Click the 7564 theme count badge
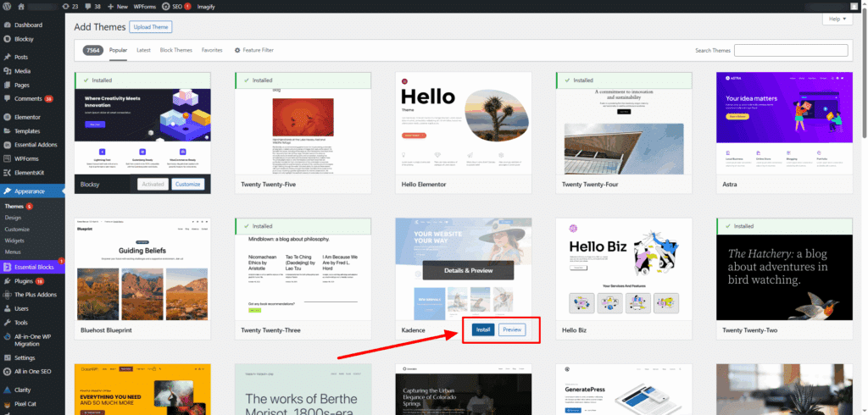 93,50
